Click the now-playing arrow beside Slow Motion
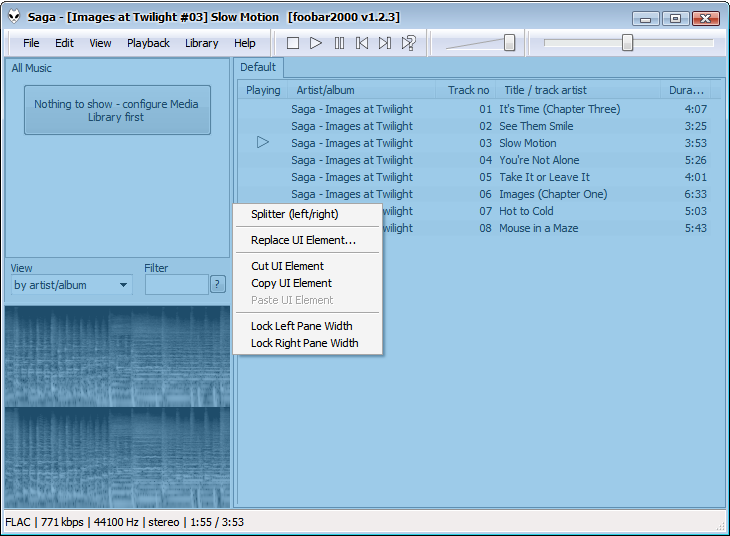Viewport: 730px width, 536px height. click(x=263, y=142)
